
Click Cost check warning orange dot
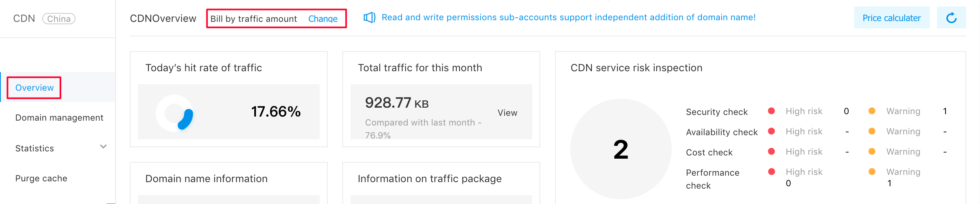872,151
